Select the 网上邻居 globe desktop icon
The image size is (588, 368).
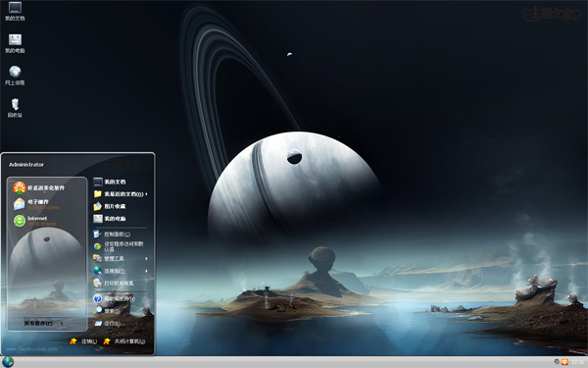tap(15, 76)
